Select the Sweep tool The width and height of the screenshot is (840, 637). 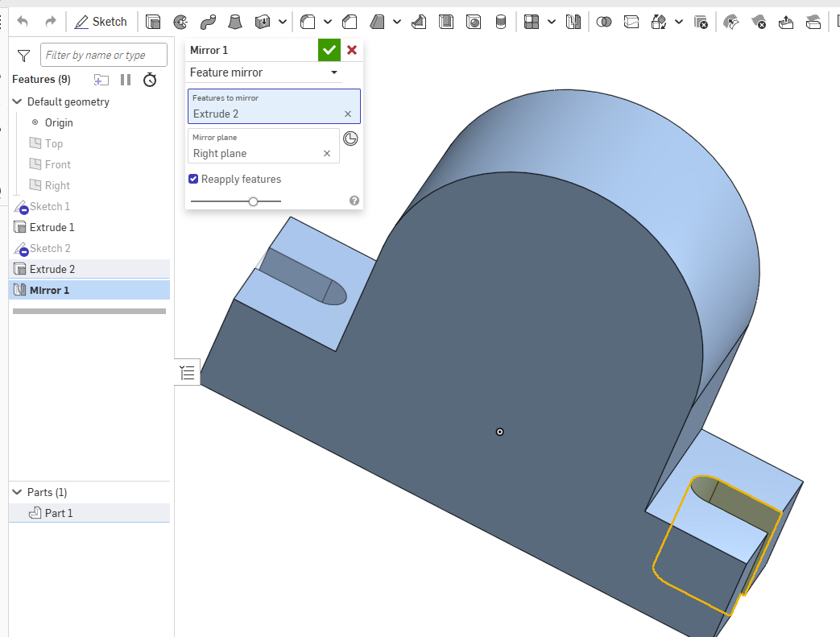[x=208, y=22]
